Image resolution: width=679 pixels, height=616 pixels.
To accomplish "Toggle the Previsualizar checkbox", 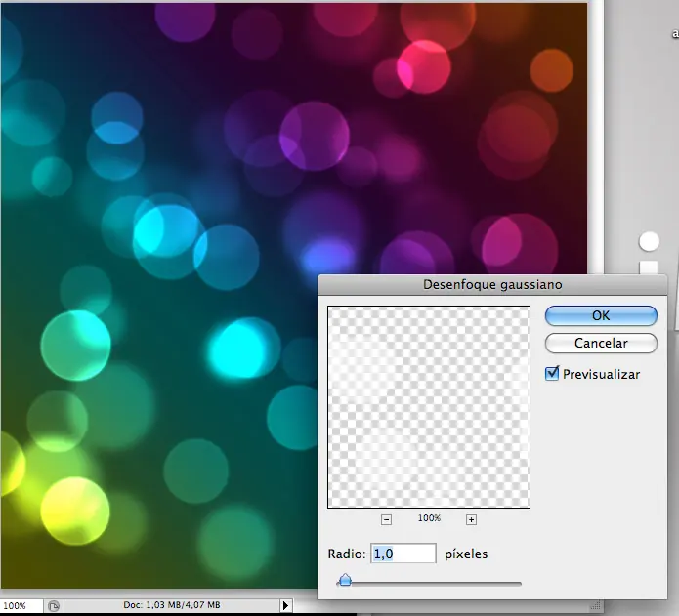I will [x=553, y=373].
